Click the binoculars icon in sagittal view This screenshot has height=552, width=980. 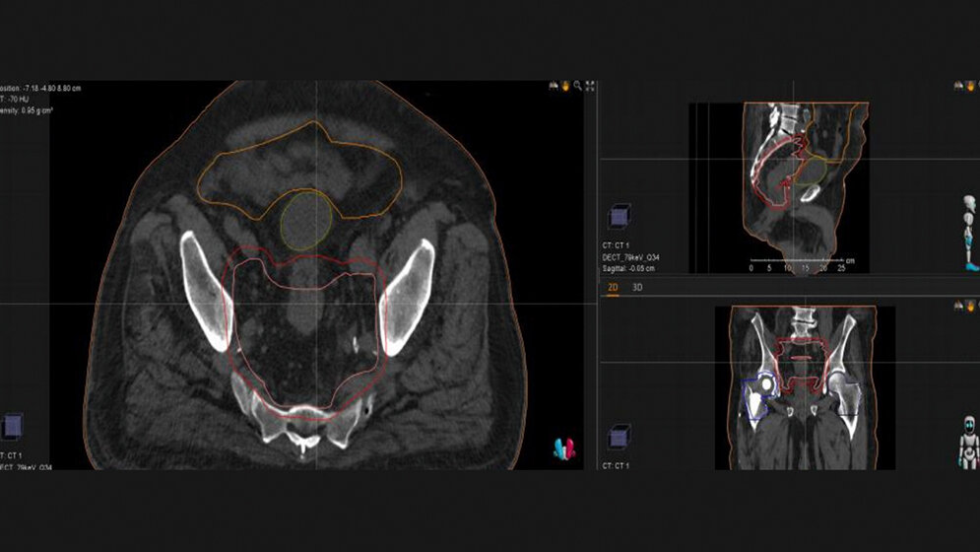(957, 86)
